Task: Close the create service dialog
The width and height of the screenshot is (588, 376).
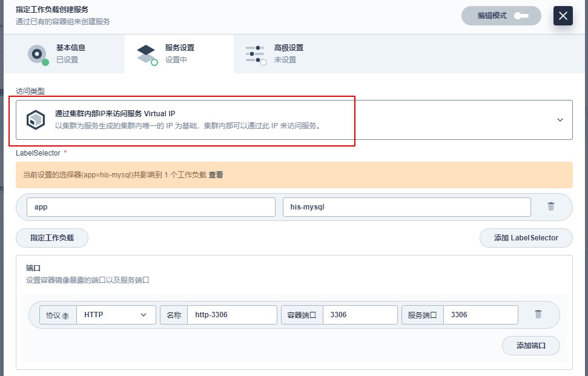Action: pyautogui.click(x=563, y=16)
